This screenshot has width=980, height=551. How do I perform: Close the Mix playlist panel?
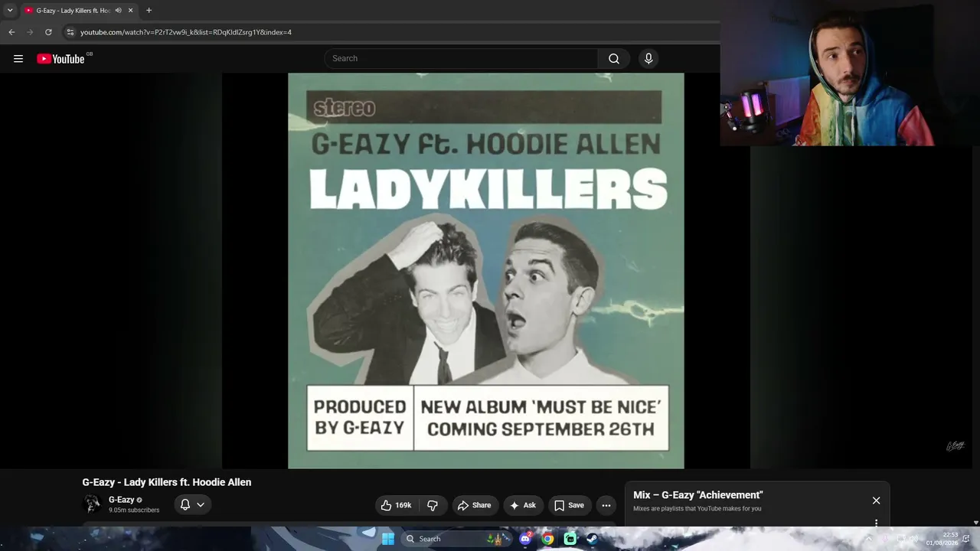[876, 500]
